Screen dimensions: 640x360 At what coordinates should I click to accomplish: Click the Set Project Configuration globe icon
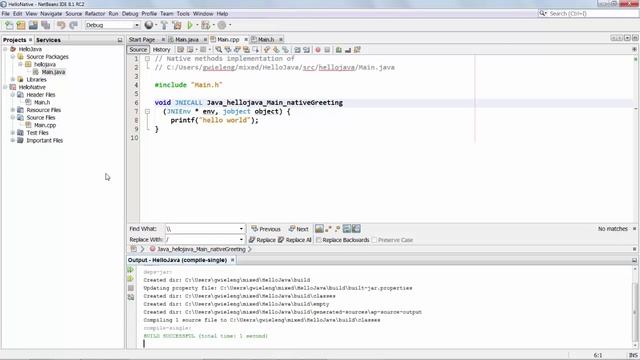pyautogui.click(x=149, y=25)
